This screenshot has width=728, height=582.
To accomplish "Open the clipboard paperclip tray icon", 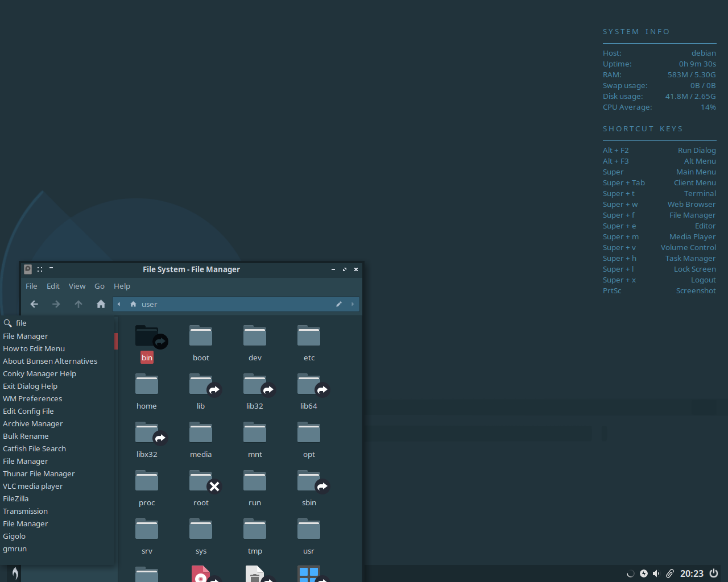I will coord(670,573).
